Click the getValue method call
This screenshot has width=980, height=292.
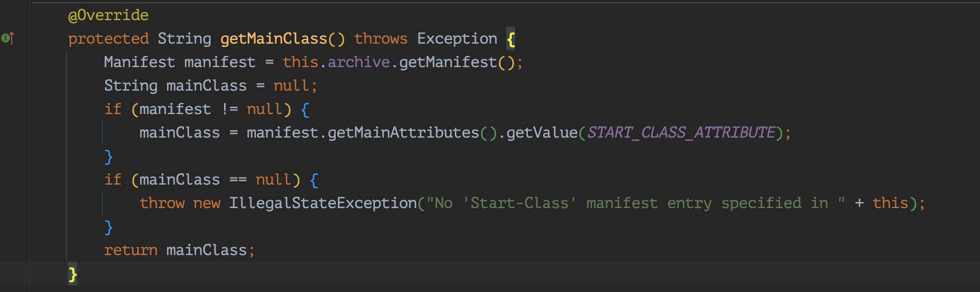tap(542, 133)
